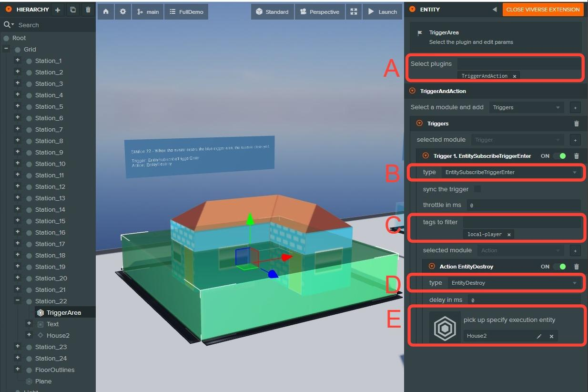Open the Perspective camera menu
This screenshot has width=588, height=392.
tap(319, 12)
